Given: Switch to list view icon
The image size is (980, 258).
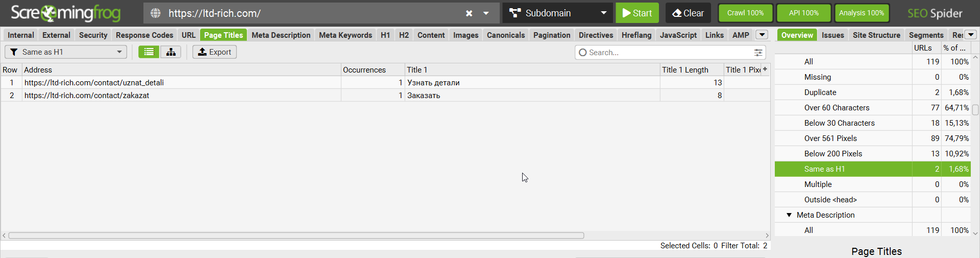Looking at the screenshot, I should pos(149,52).
